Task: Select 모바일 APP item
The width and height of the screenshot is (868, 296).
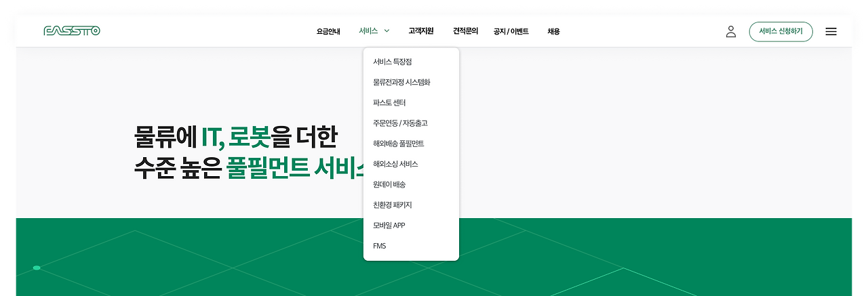Action: coord(389,225)
